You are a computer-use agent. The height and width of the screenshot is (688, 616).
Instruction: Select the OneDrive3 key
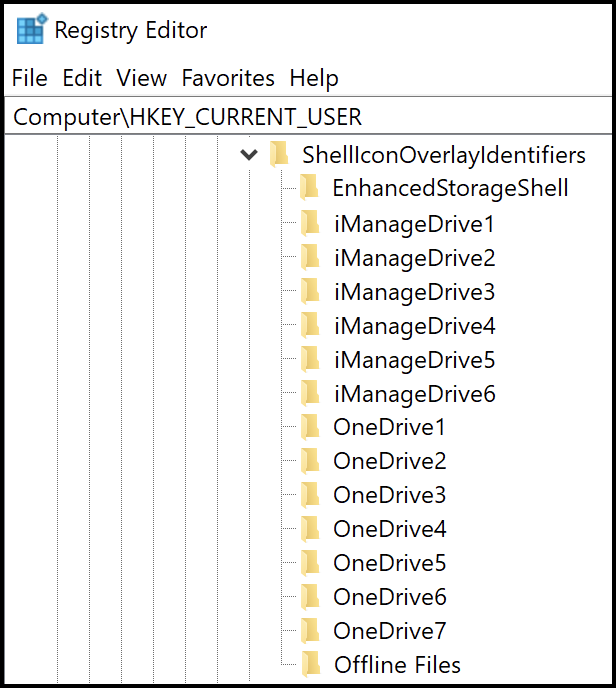click(389, 495)
